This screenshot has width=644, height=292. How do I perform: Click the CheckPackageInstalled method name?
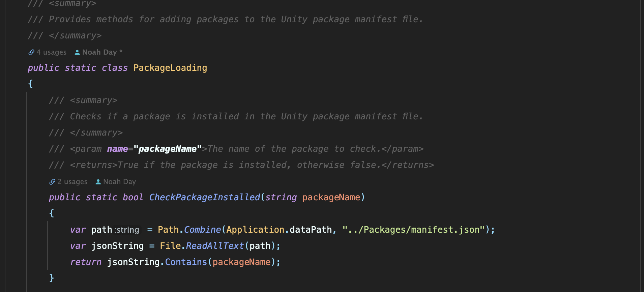pyautogui.click(x=205, y=197)
